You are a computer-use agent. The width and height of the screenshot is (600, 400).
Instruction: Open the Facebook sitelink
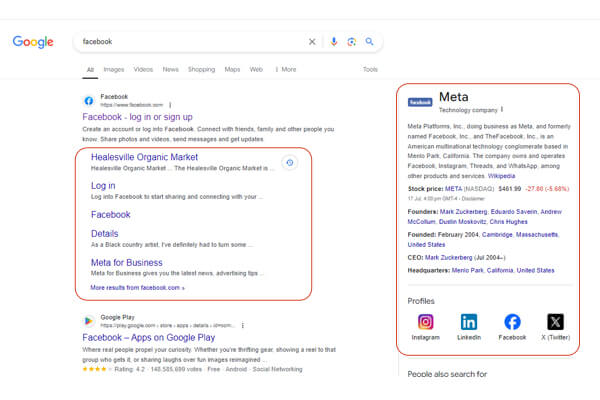click(x=111, y=214)
